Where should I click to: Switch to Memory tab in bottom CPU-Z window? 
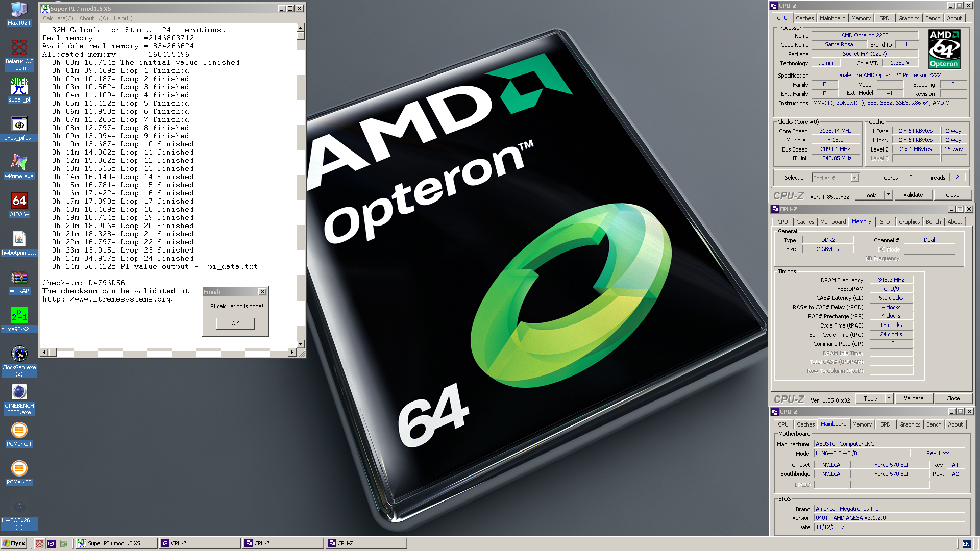[x=862, y=424]
